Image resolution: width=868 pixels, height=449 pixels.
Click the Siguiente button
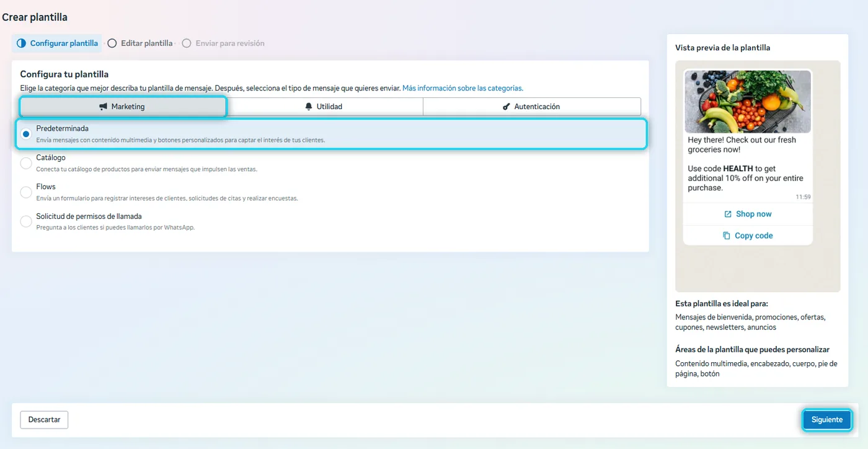click(827, 420)
